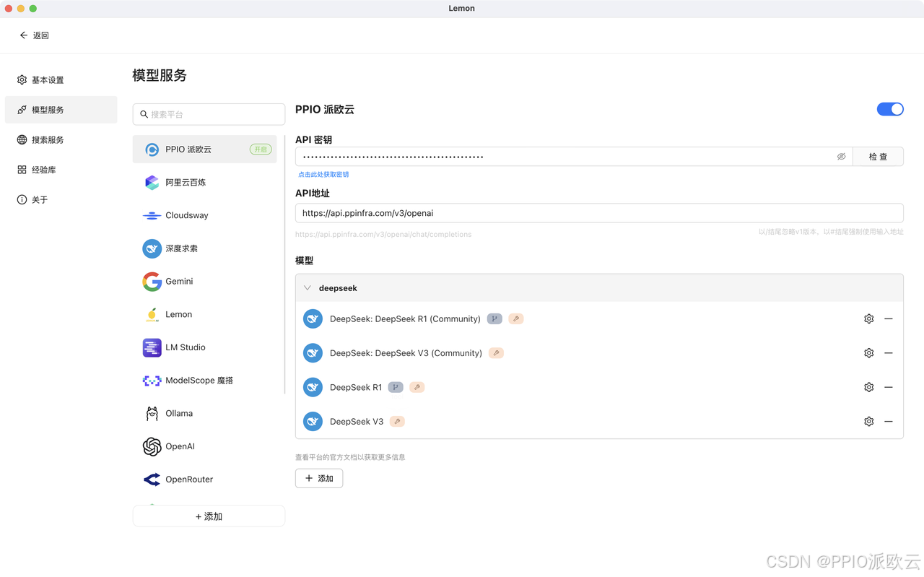Click the API密钥 password field

point(574,157)
